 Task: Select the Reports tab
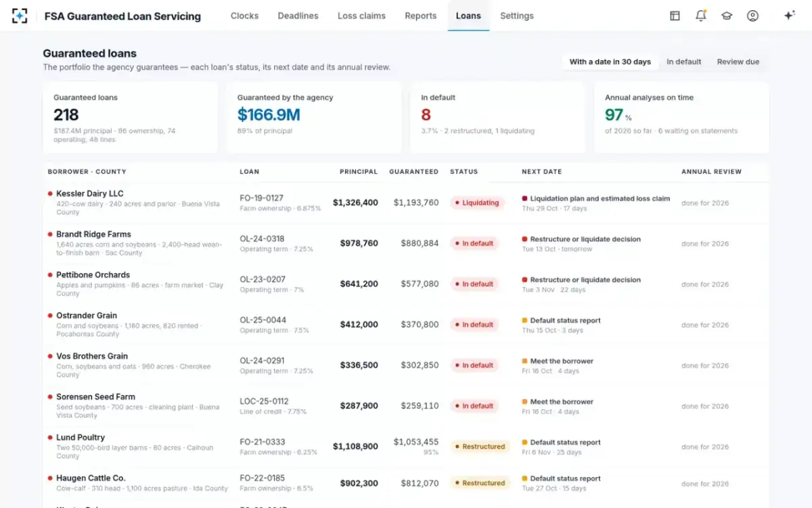click(x=421, y=16)
